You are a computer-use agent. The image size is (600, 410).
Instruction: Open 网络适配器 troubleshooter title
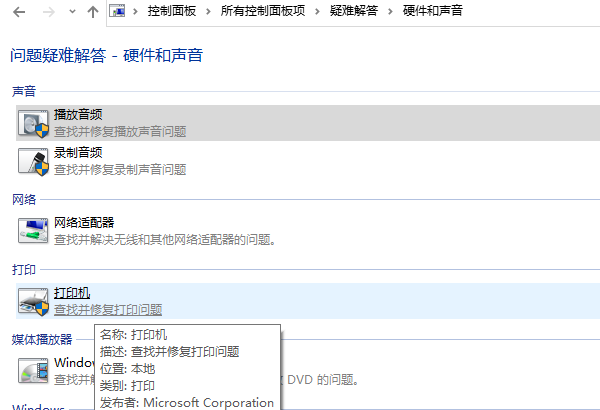click(84, 222)
